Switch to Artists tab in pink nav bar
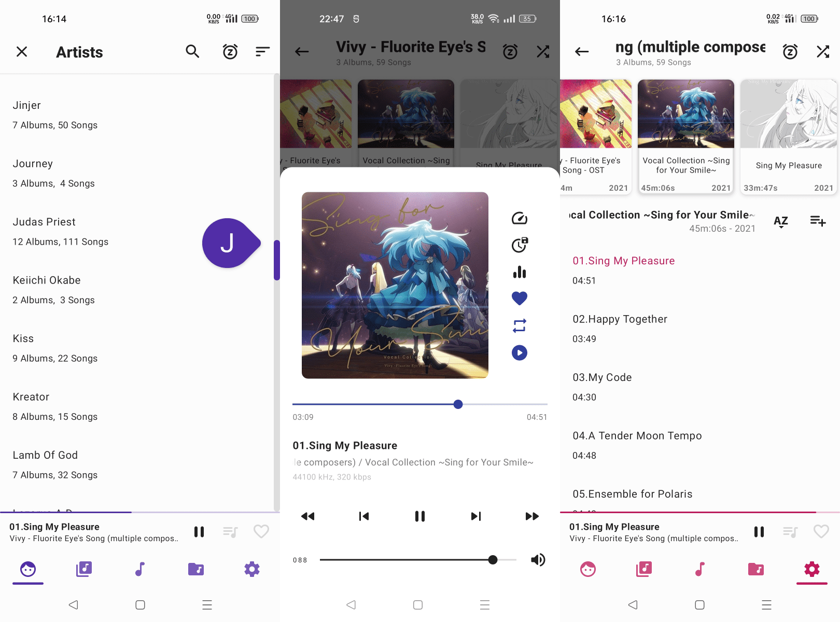 click(588, 569)
